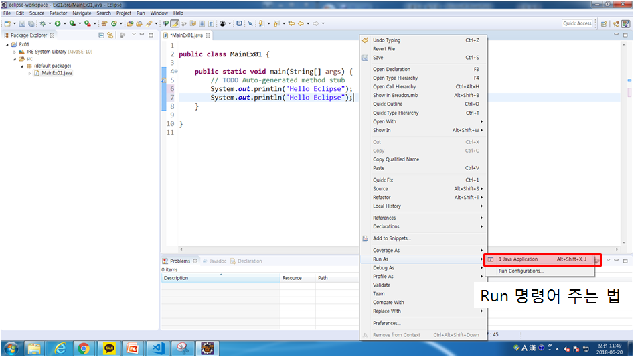The image size is (644, 357).
Task: Toggle Link with Editor in Package Explorer
Action: point(110,35)
